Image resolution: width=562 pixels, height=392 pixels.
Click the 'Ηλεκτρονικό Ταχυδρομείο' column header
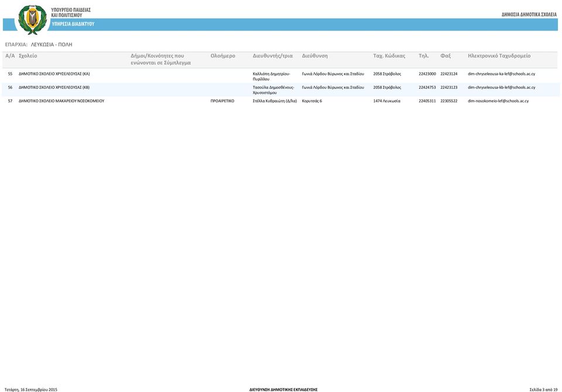499,56
